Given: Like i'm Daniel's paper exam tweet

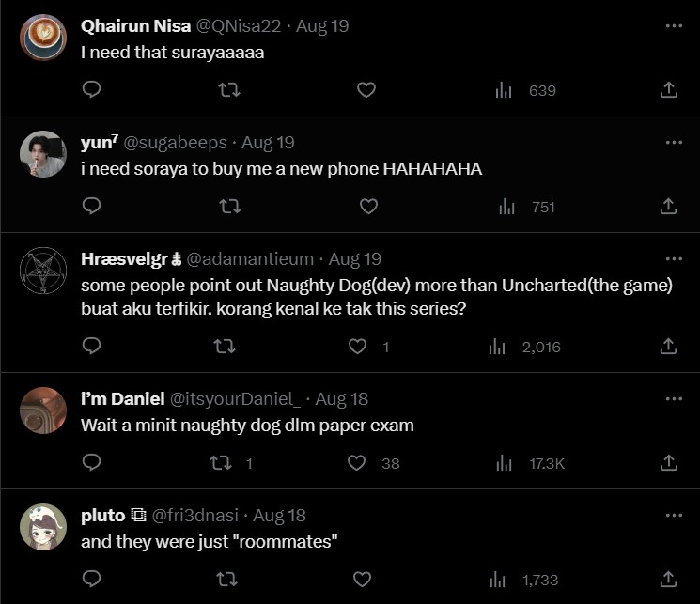Looking at the screenshot, I should point(357,463).
